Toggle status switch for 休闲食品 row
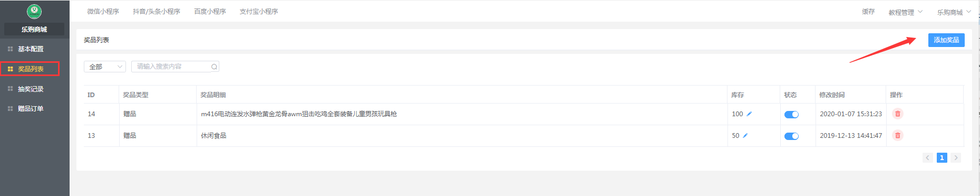Screen dimensions: 980x196 pos(791,136)
